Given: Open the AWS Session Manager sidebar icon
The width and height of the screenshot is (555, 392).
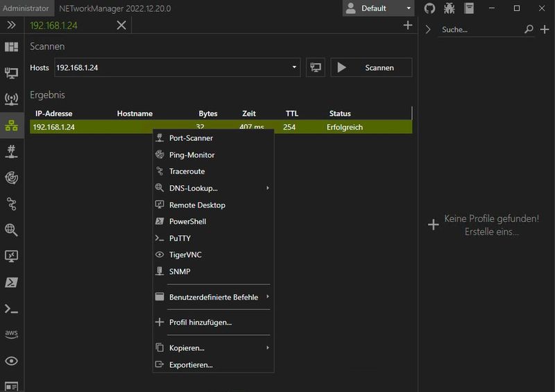Looking at the screenshot, I should pos(11,334).
